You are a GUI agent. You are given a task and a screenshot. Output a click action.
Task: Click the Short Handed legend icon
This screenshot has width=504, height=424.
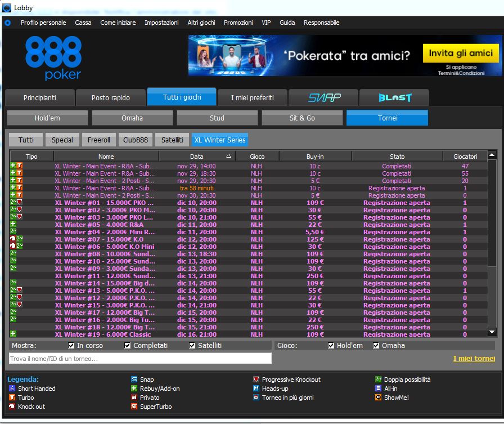point(12,389)
